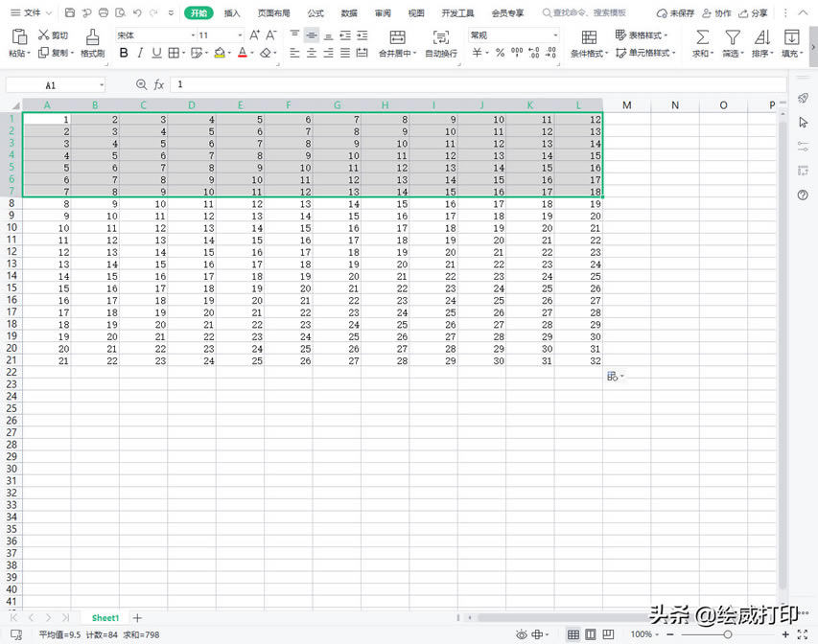This screenshot has height=644, width=818.
Task: Toggle Wrap Text (自动换行)
Action: 440,36
